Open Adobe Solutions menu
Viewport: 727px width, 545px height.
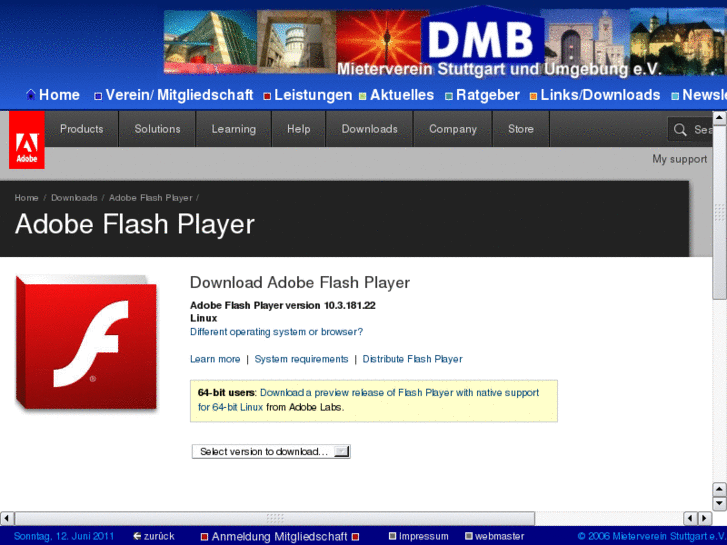157,129
